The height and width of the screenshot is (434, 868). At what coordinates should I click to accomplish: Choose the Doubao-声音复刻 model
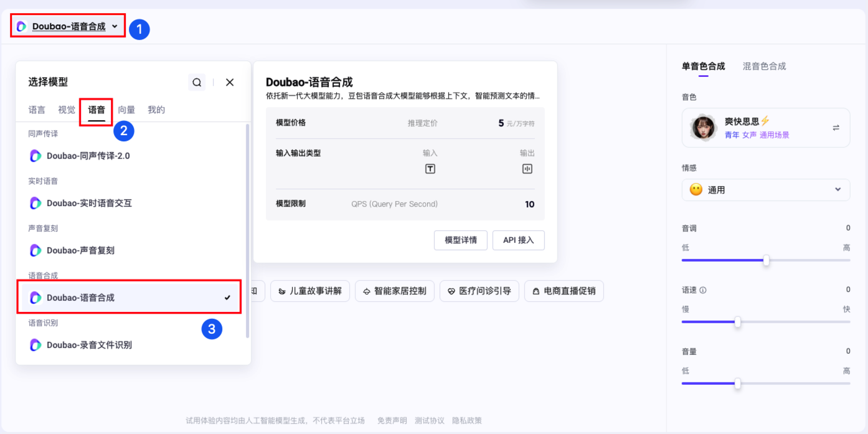point(131,250)
